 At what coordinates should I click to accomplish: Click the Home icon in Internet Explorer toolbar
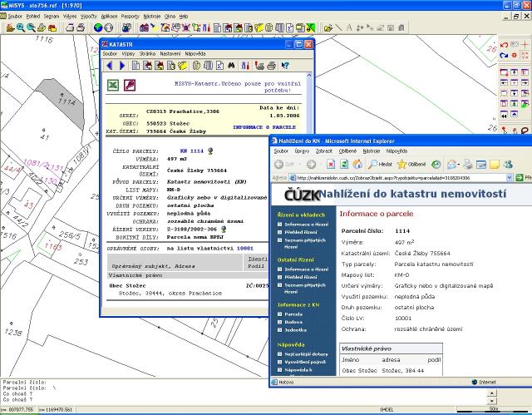[357, 165]
